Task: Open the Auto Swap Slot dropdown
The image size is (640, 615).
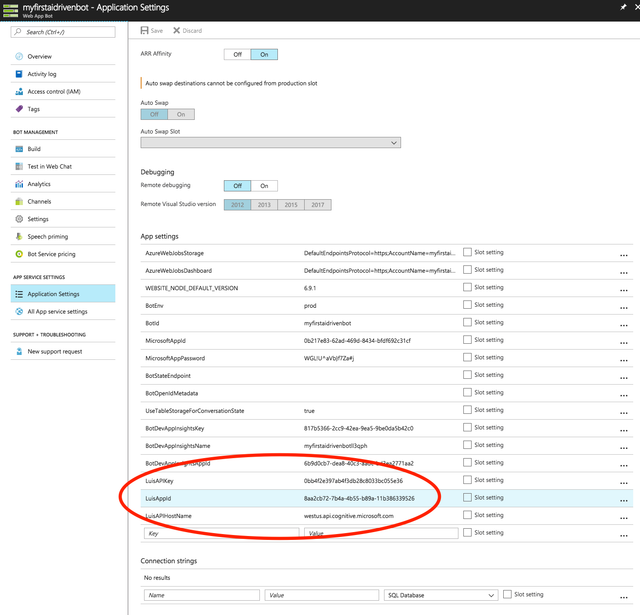Action: 271,142
